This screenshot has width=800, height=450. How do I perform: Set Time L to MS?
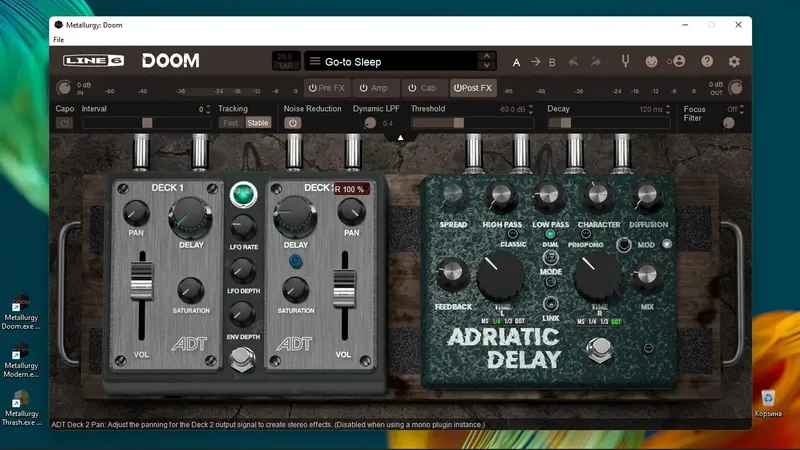[485, 321]
